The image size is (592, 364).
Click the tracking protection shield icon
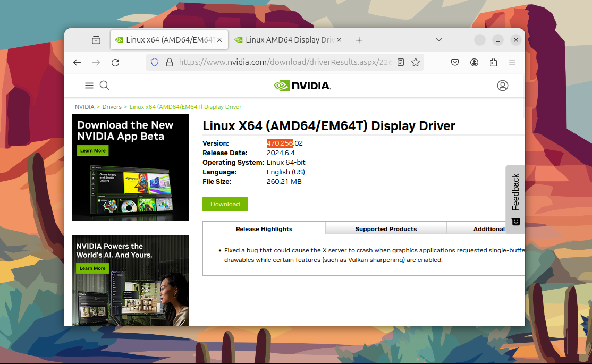point(155,62)
